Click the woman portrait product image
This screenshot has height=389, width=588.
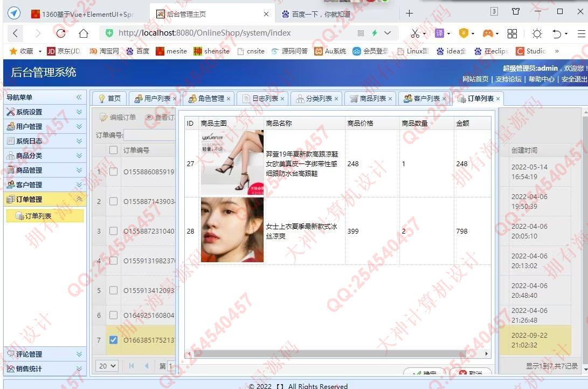click(x=232, y=230)
